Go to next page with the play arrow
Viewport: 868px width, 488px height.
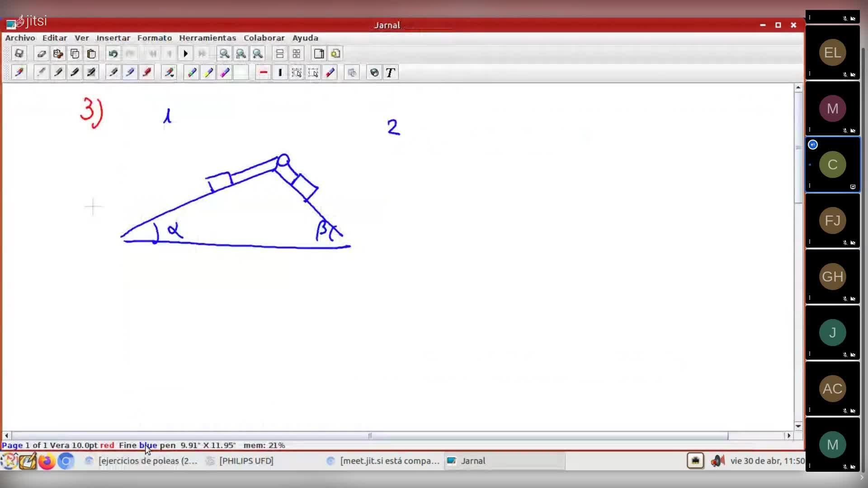click(x=185, y=54)
